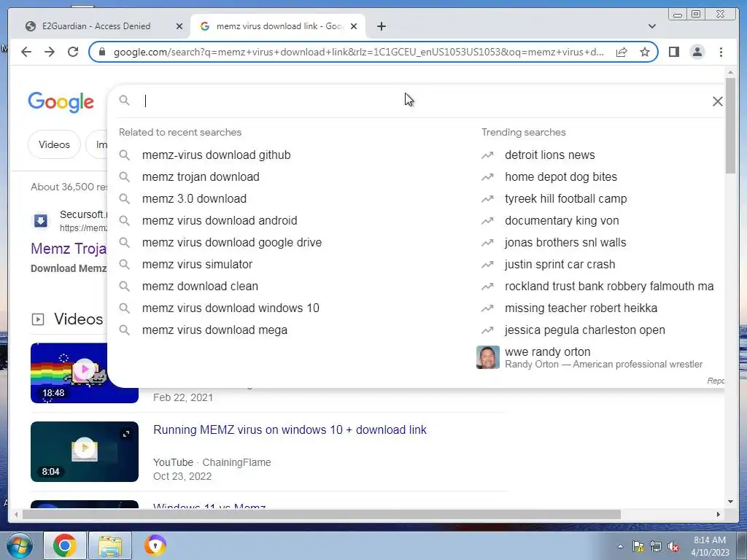
Task: Open Action Center flag icon in tray
Action: (x=638, y=546)
